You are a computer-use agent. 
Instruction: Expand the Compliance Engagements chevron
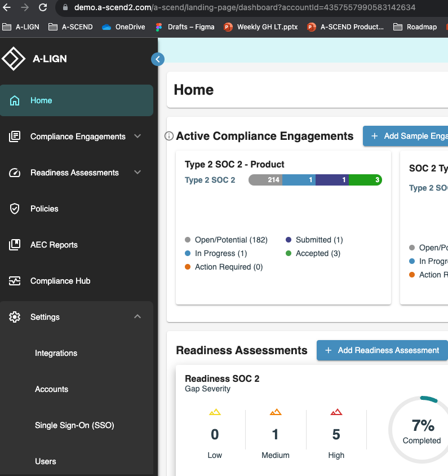tap(137, 136)
